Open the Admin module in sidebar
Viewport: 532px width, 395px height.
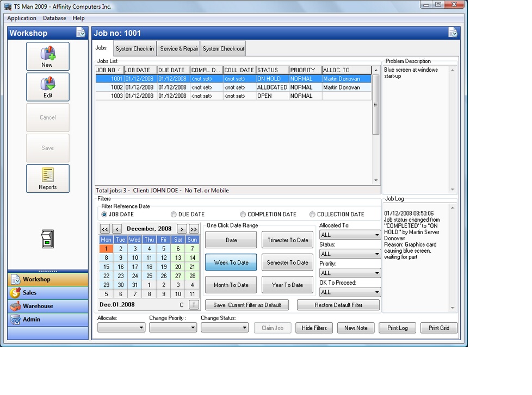pos(48,319)
